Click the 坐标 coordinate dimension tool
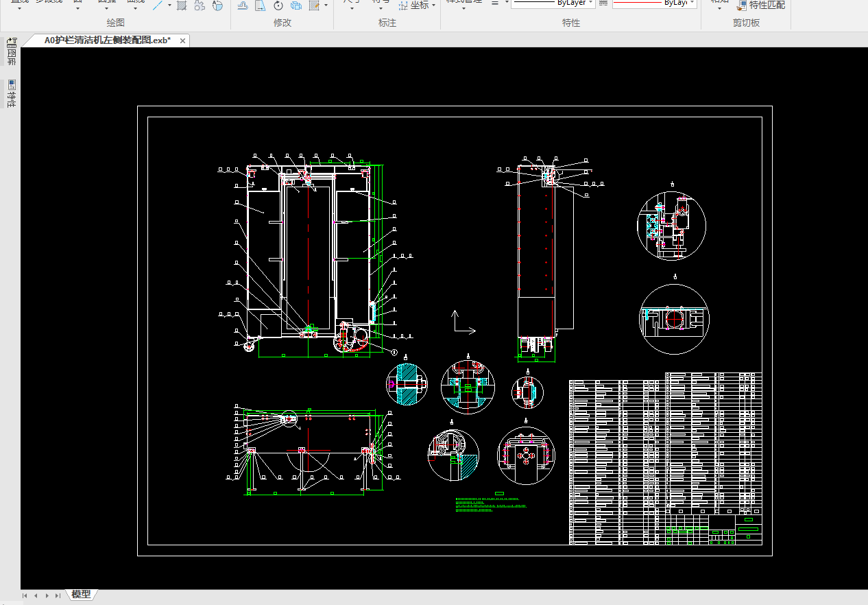This screenshot has height=605, width=868. point(415,5)
